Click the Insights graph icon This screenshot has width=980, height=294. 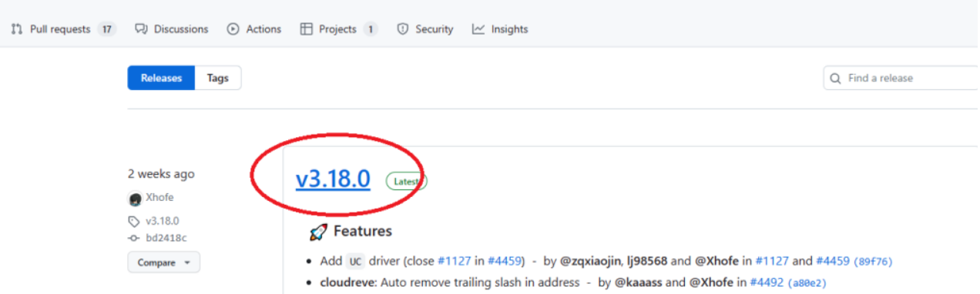pyautogui.click(x=478, y=29)
